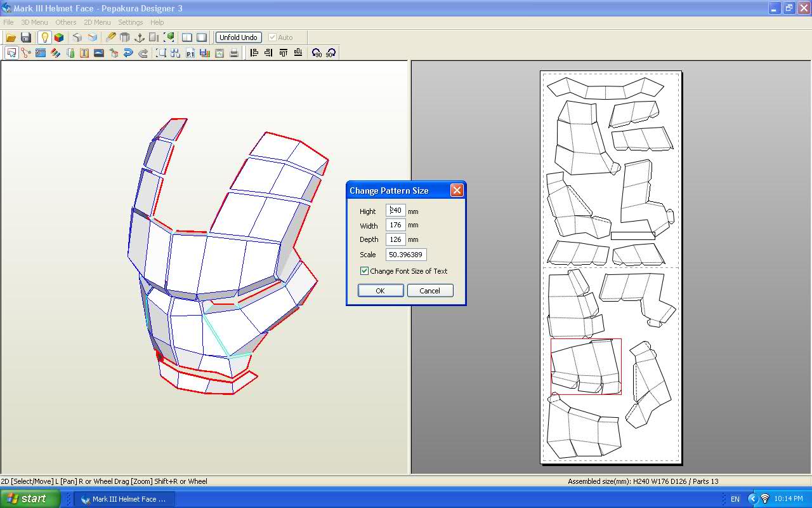
Task: Open a file with the folder icon
Action: click(x=11, y=37)
